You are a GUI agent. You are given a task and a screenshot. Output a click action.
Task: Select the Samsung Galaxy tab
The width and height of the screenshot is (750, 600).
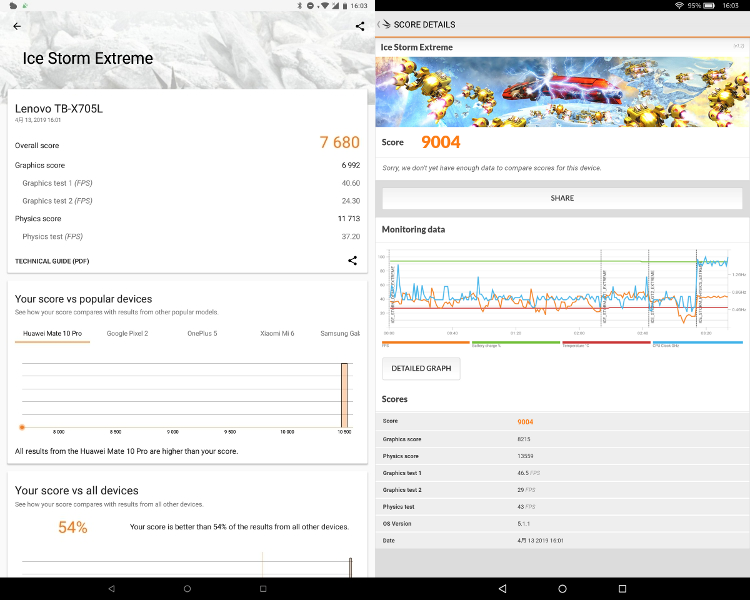(x=340, y=333)
